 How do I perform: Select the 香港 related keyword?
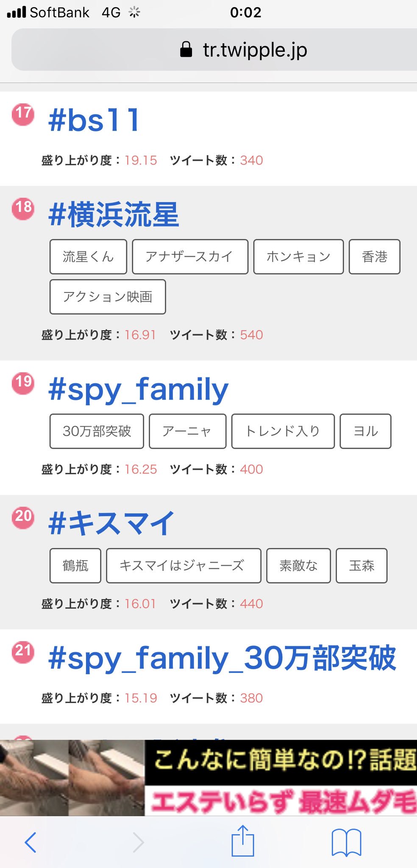(x=374, y=256)
